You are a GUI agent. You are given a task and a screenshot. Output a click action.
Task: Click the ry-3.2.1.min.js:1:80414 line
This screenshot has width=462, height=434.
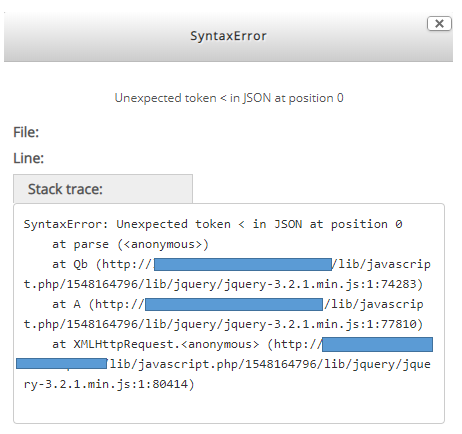[x=109, y=384]
